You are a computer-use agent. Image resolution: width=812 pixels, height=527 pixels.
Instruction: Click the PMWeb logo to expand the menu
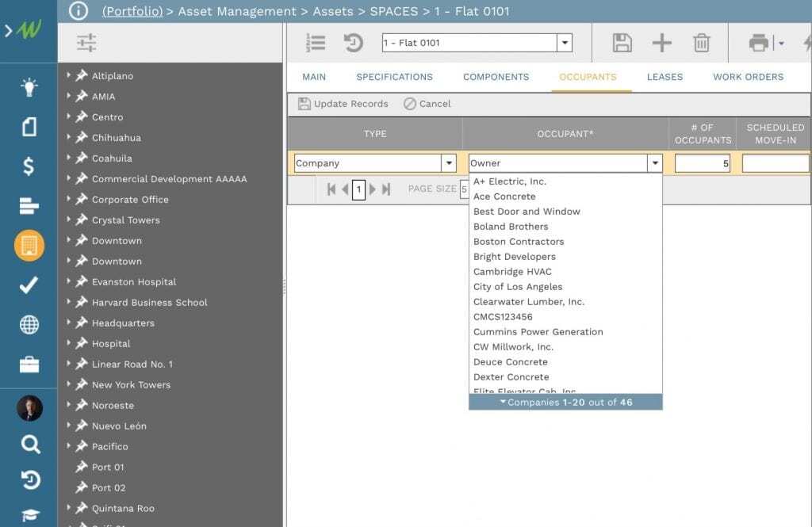coord(29,31)
